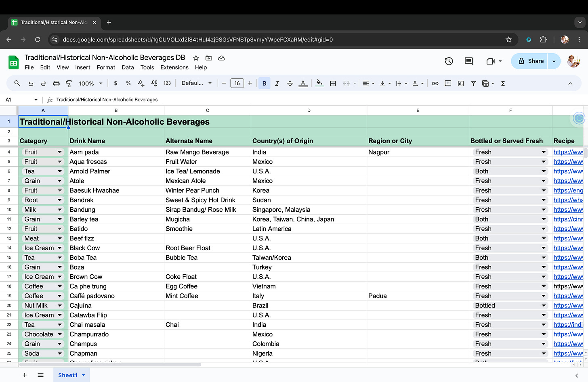This screenshot has height=382, width=588.
Task: Decrease the font size
Action: [224, 83]
